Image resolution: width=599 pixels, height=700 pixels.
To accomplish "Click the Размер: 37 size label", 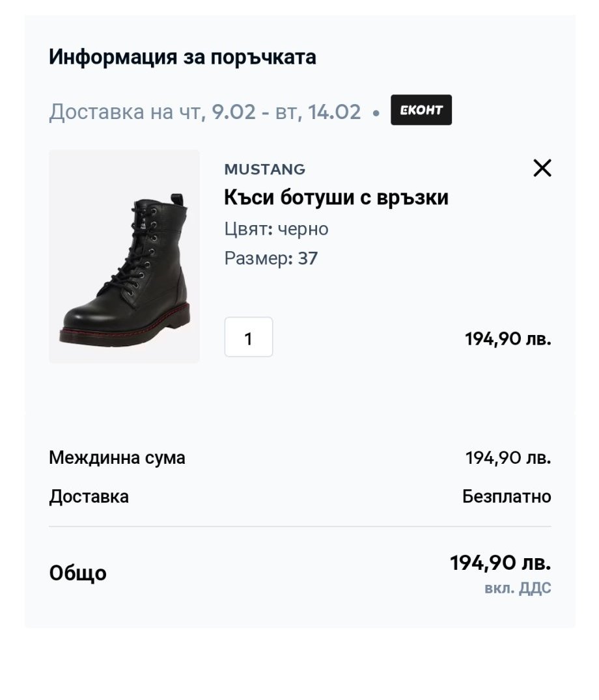I will pyautogui.click(x=271, y=258).
